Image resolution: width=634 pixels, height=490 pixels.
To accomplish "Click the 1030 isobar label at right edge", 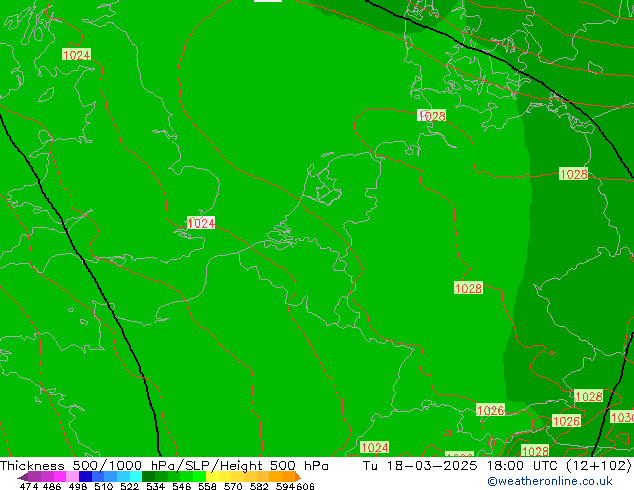I will click(x=622, y=417).
